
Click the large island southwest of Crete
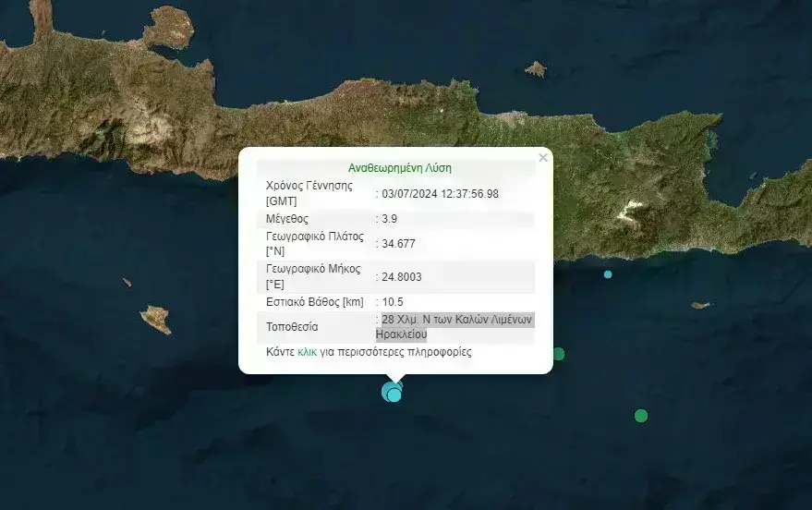(x=155, y=319)
